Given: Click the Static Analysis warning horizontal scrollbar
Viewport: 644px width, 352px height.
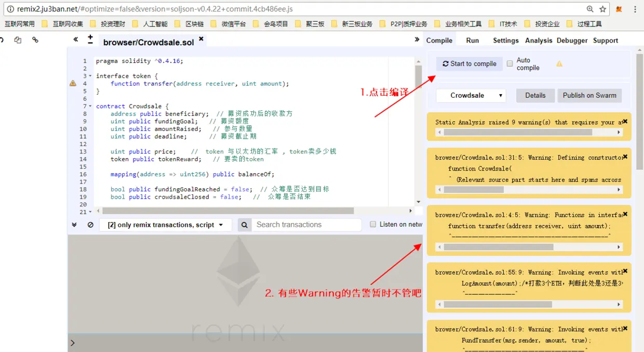Looking at the screenshot, I should pos(529,133).
